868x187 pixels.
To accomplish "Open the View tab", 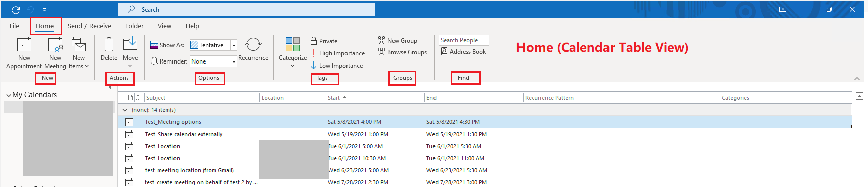I will click(x=164, y=26).
